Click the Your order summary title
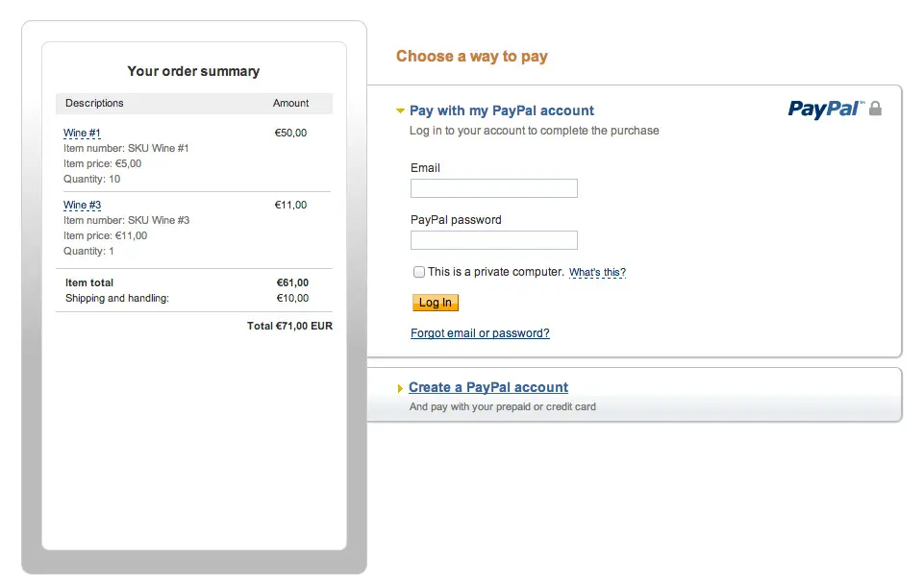This screenshot has height=587, width=924. [x=193, y=71]
